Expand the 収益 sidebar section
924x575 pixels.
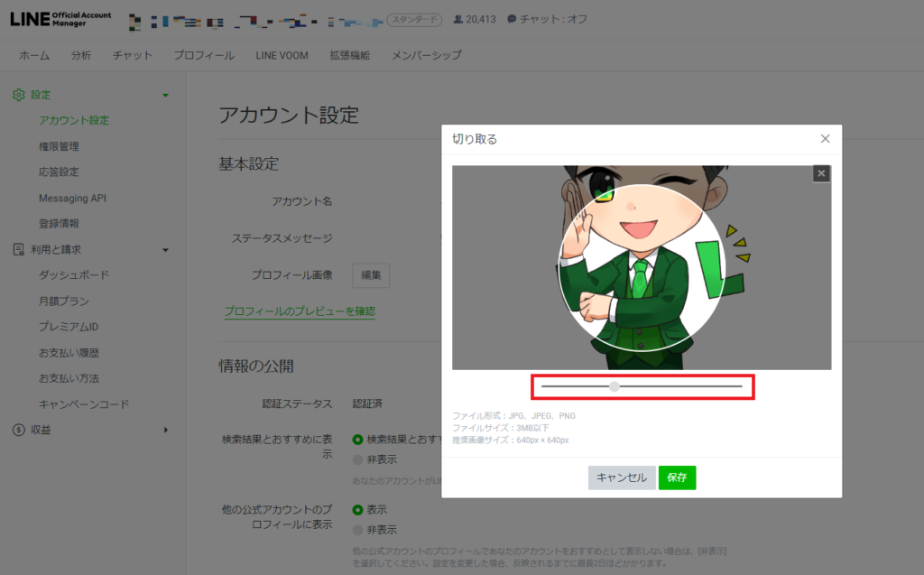click(165, 430)
